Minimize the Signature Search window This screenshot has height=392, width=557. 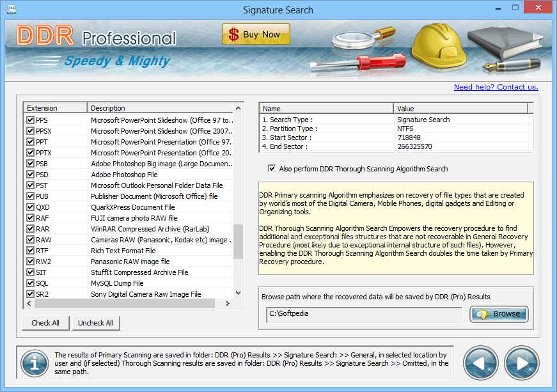(x=498, y=8)
